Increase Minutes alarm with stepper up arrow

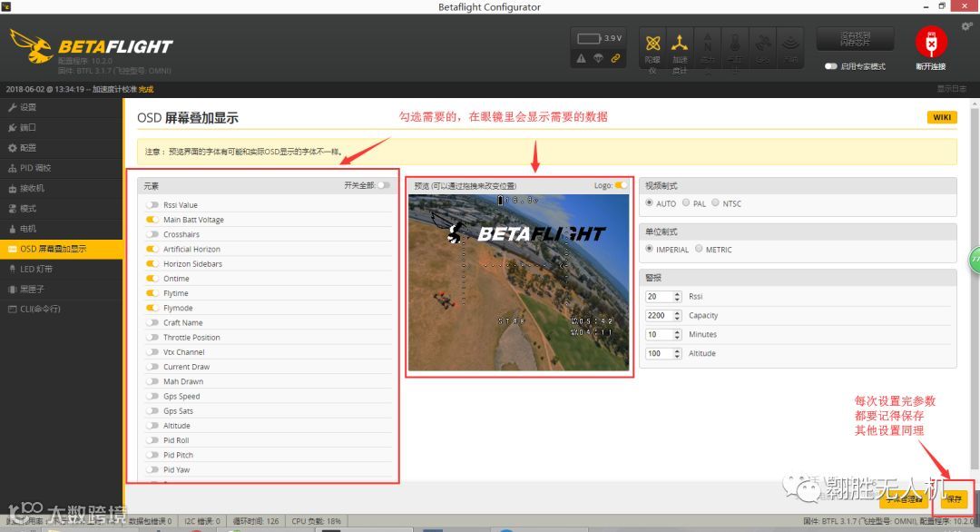[677, 331]
